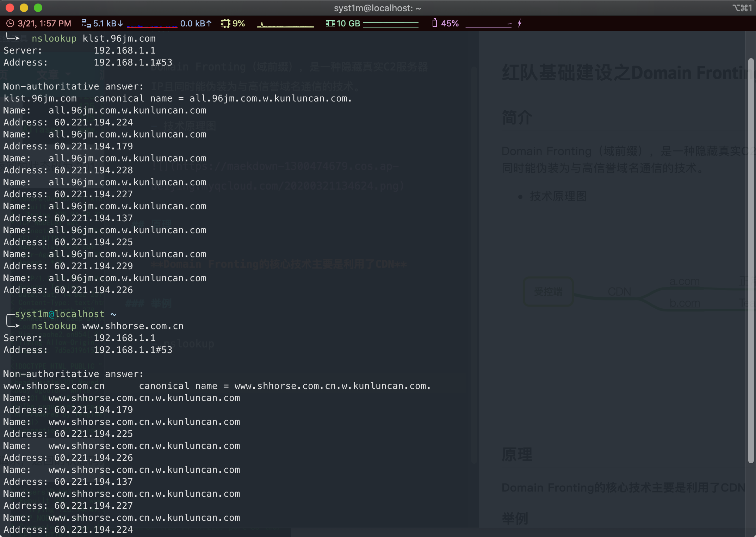Click the battery level graph line
This screenshot has width=756, height=537.
point(488,26)
